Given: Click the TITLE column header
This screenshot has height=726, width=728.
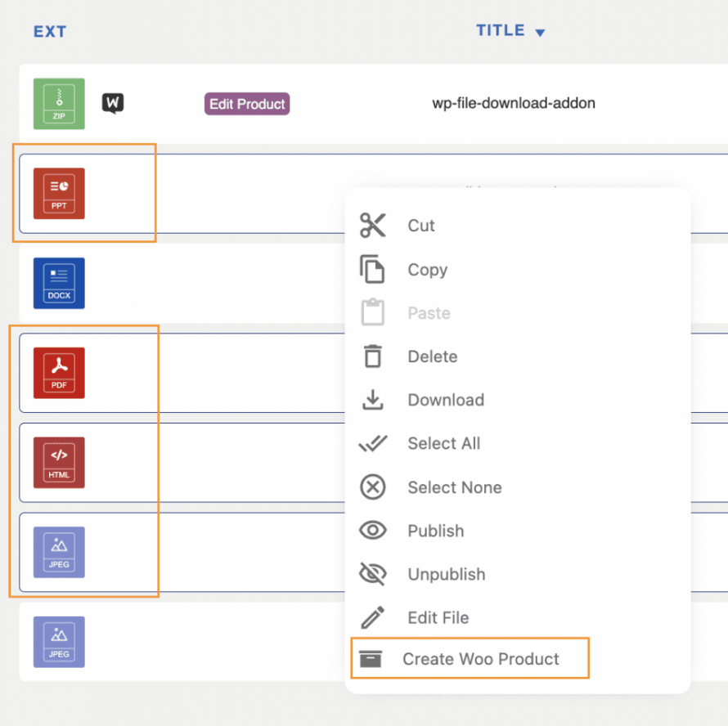Looking at the screenshot, I should tap(501, 31).
